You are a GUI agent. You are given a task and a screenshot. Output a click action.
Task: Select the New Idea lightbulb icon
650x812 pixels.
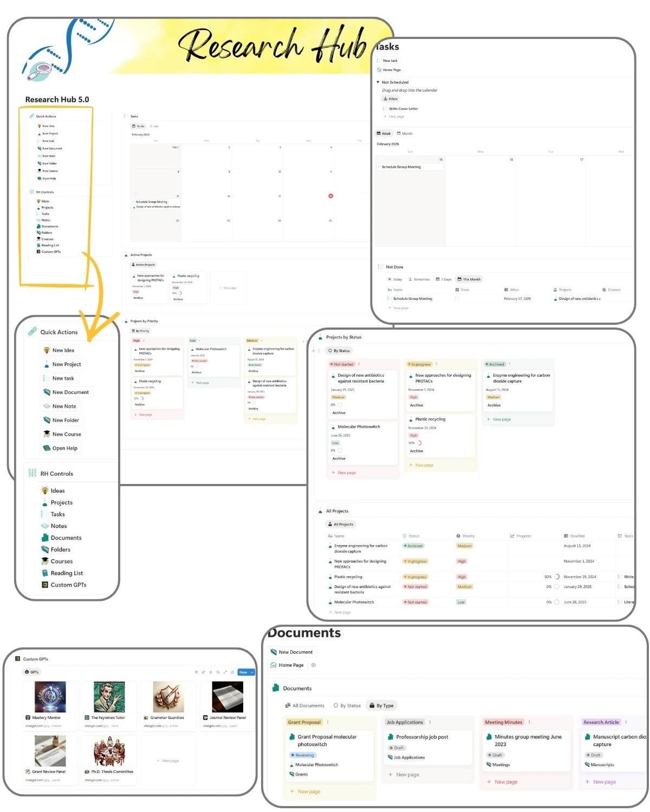(48, 350)
